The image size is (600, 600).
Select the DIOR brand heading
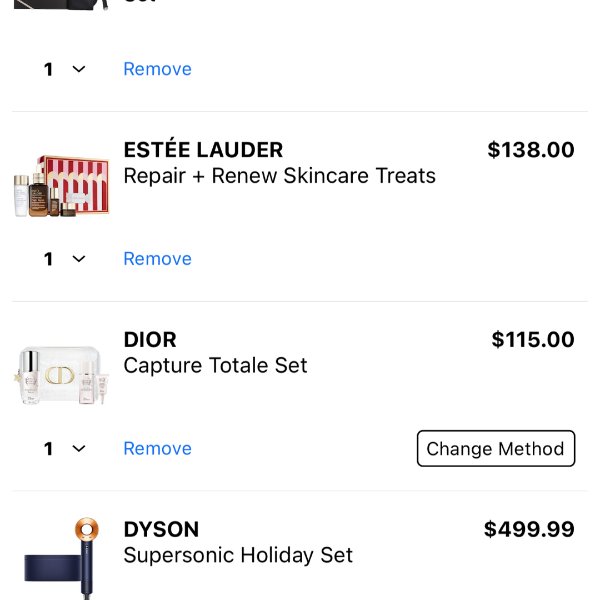pyautogui.click(x=150, y=340)
